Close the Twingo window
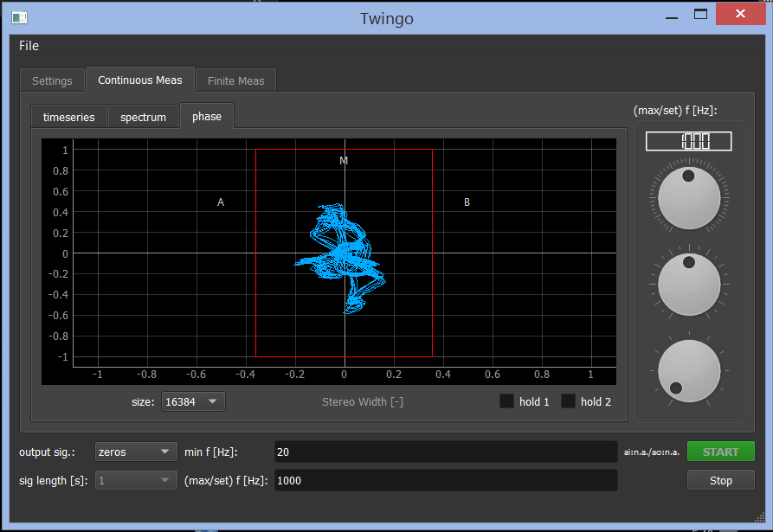The image size is (773, 532). pyautogui.click(x=740, y=14)
